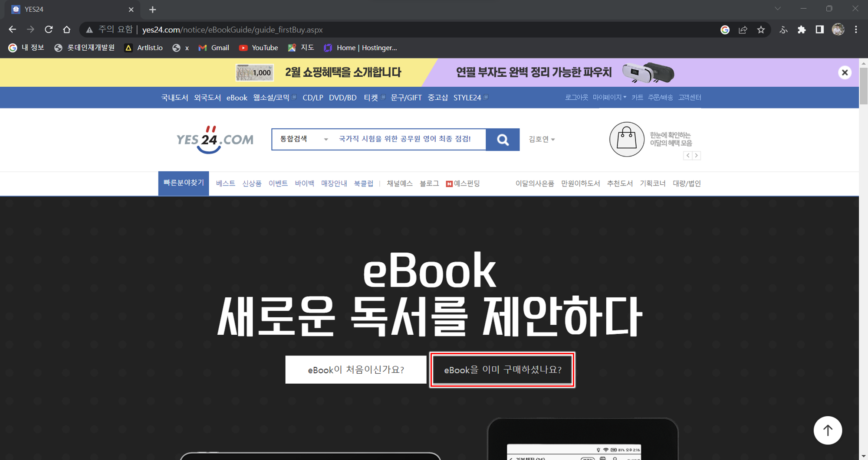Click the search input field
This screenshot has width=868, height=460.
pyautogui.click(x=410, y=139)
